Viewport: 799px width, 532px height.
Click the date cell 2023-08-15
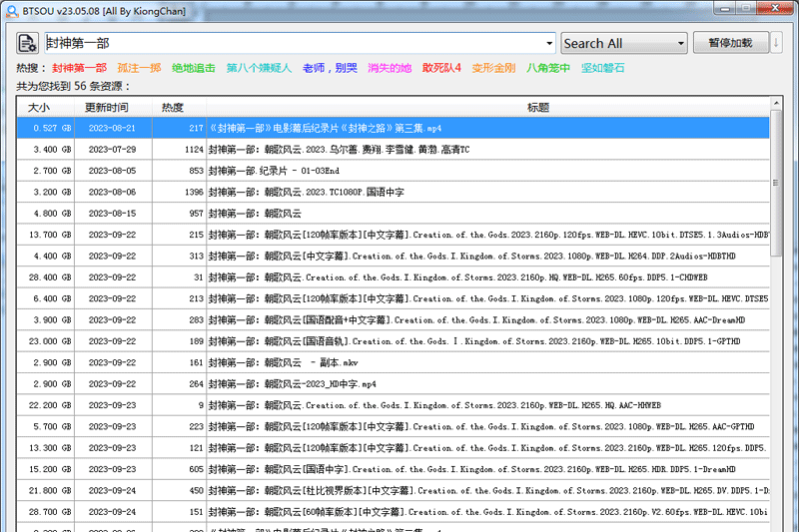pos(113,214)
